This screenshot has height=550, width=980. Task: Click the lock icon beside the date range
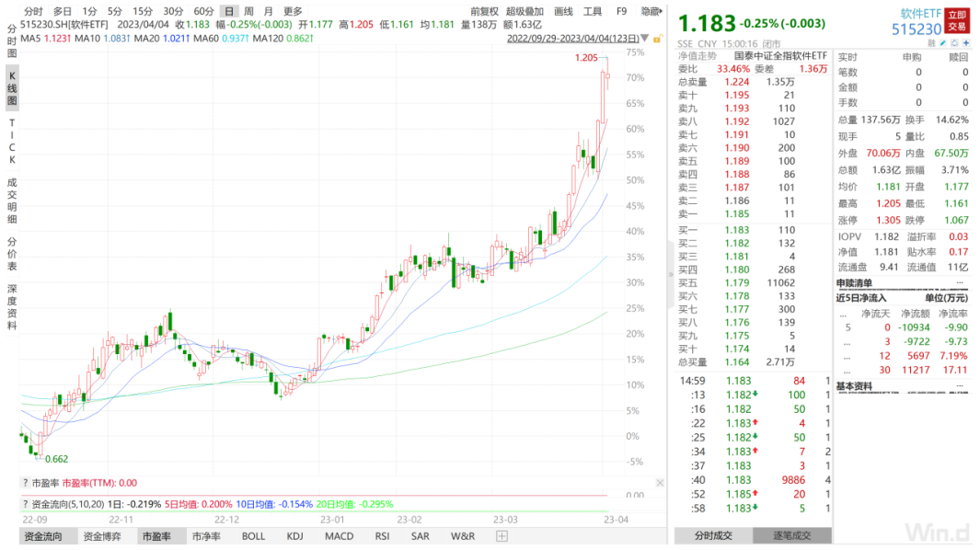657,39
